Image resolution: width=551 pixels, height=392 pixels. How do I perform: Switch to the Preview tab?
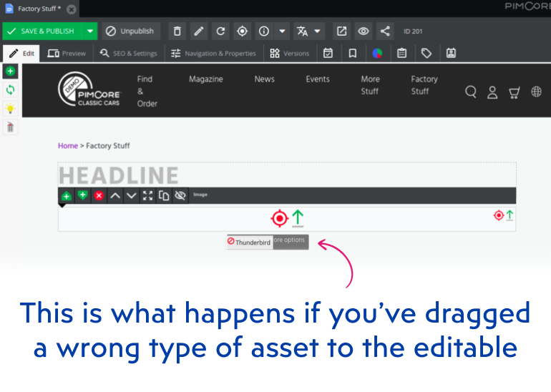click(x=67, y=54)
